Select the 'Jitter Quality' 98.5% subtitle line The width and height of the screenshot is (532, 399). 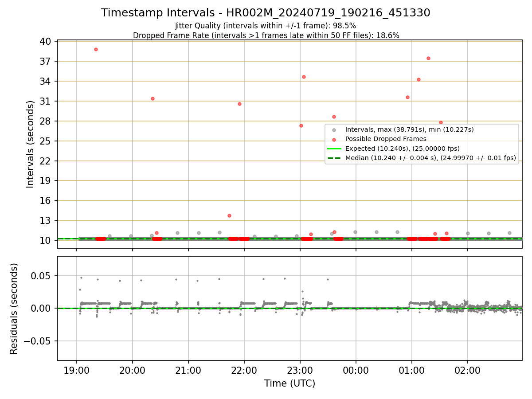tap(266, 26)
